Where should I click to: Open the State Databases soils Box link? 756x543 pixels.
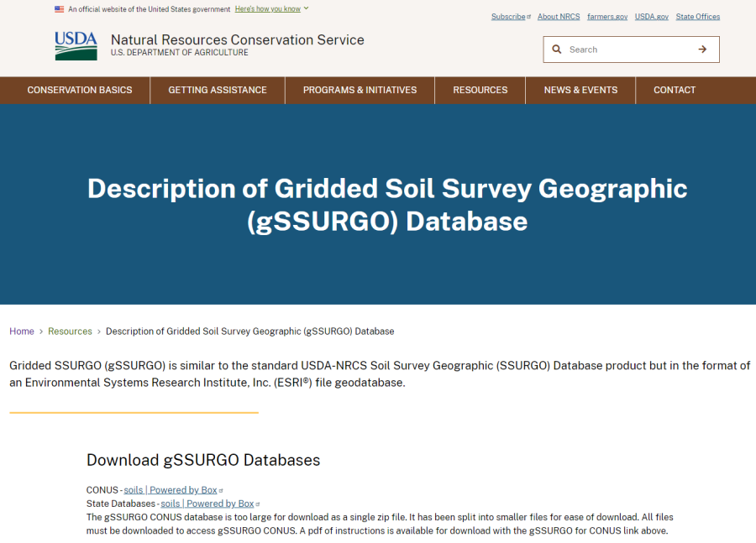coord(207,504)
